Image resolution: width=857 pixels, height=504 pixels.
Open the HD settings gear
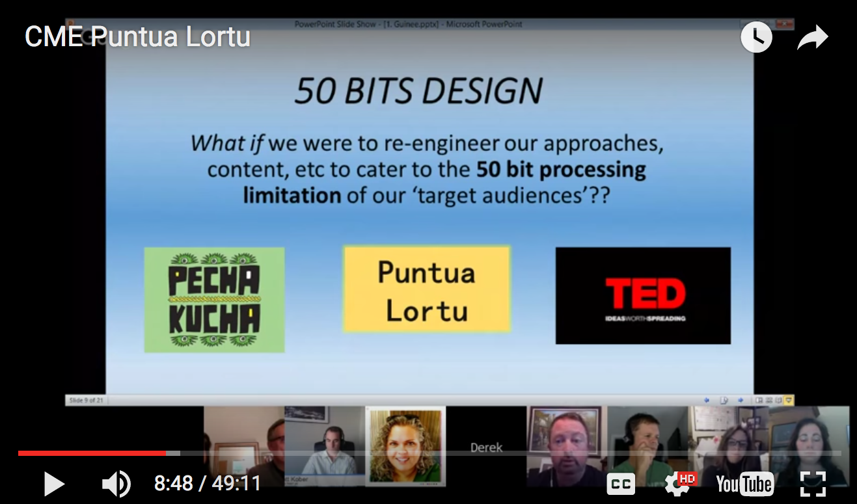point(680,484)
